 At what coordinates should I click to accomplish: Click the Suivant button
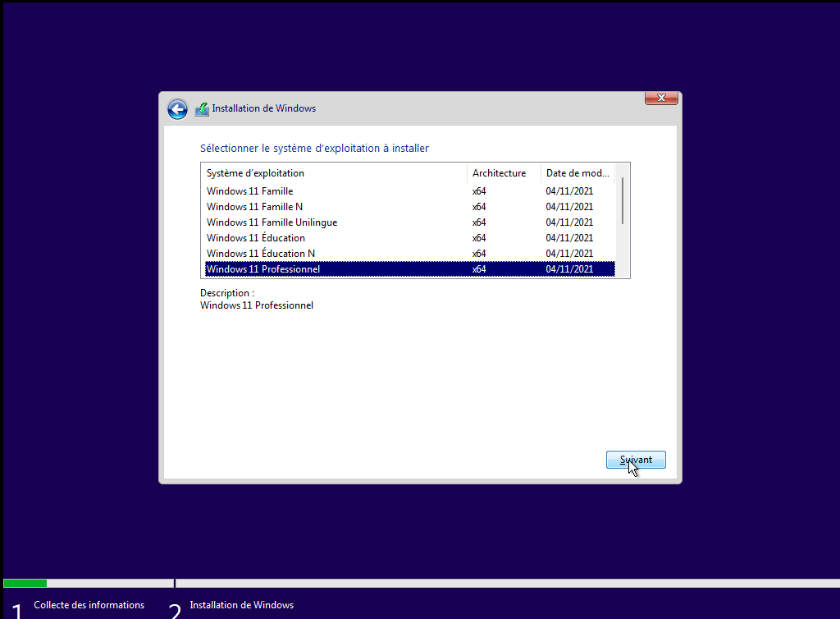click(x=636, y=460)
